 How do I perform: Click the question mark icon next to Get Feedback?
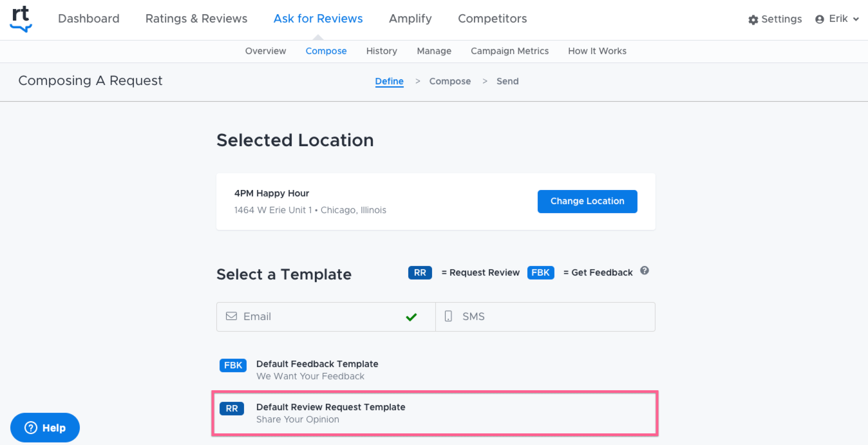click(x=645, y=271)
